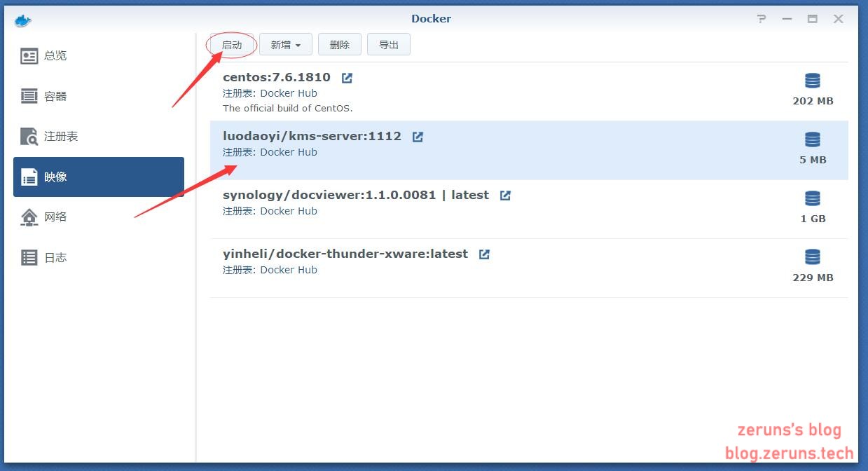Click external link icon for synology/docviewer image
The width and height of the screenshot is (868, 471).
505,196
